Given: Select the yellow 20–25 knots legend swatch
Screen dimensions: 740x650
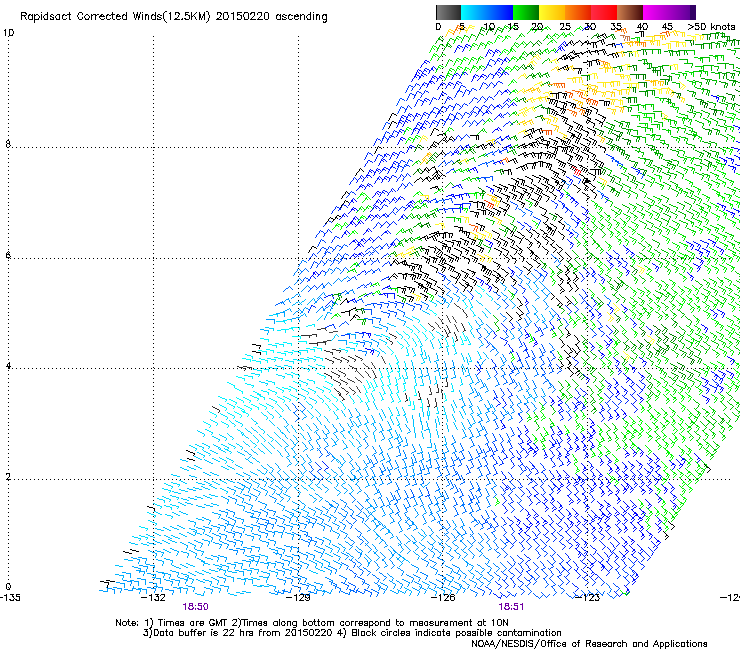Looking at the screenshot, I should (552, 12).
